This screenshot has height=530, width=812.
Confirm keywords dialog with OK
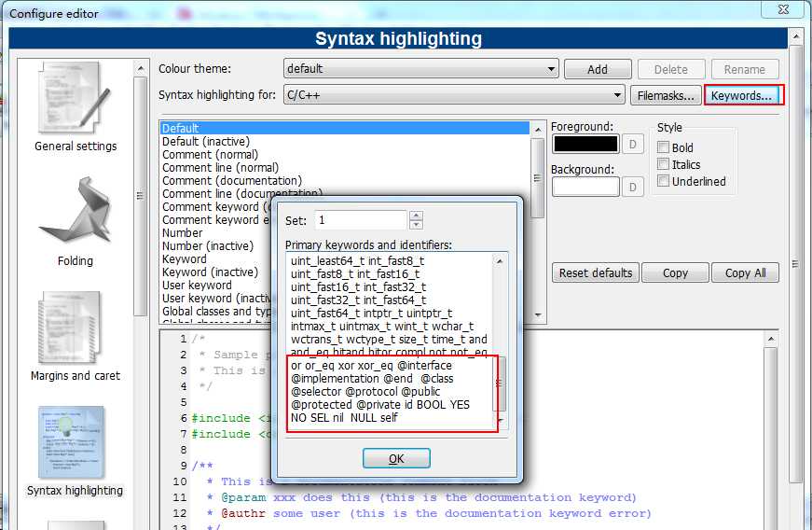click(396, 458)
